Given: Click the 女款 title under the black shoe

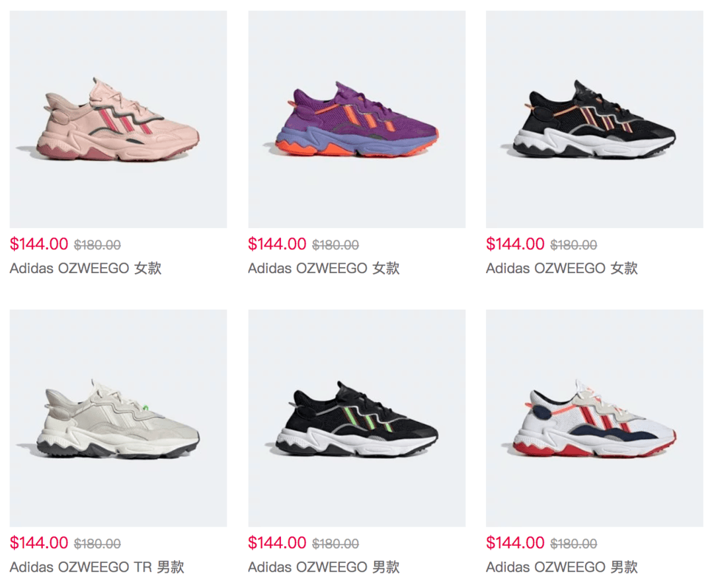Looking at the screenshot, I should pos(562,269).
